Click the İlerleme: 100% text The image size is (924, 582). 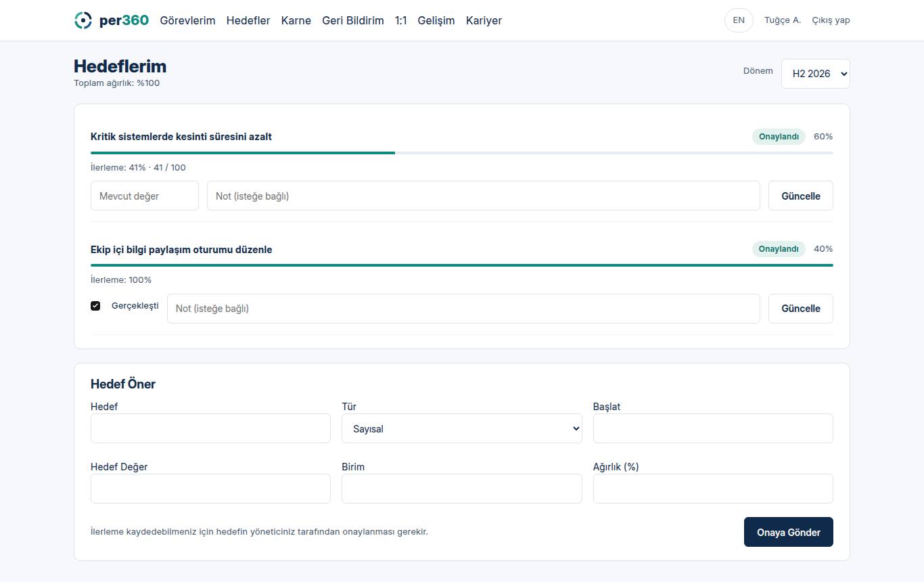pos(121,279)
